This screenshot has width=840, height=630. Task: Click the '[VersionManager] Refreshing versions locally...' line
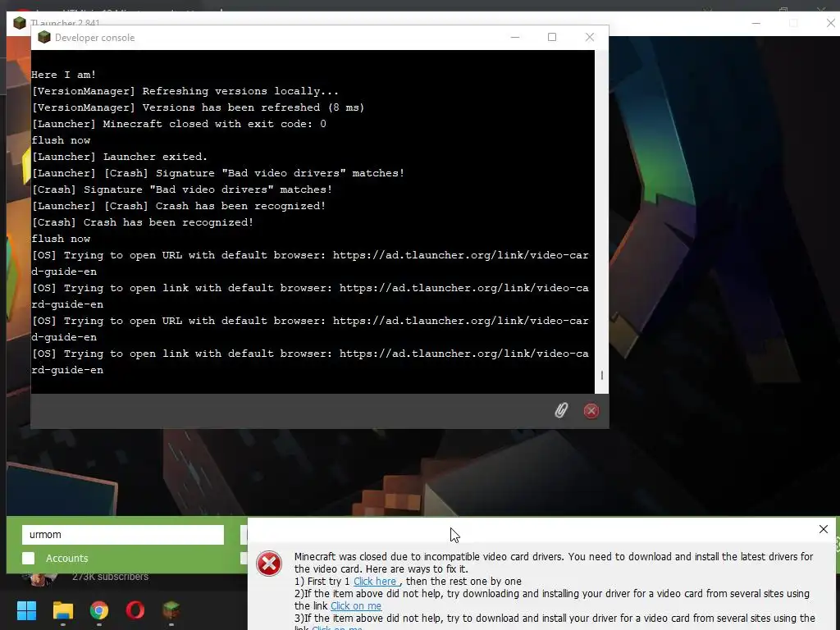tap(185, 92)
